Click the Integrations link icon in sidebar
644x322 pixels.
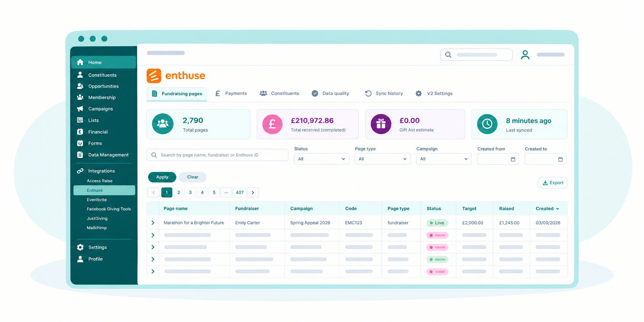(80, 171)
